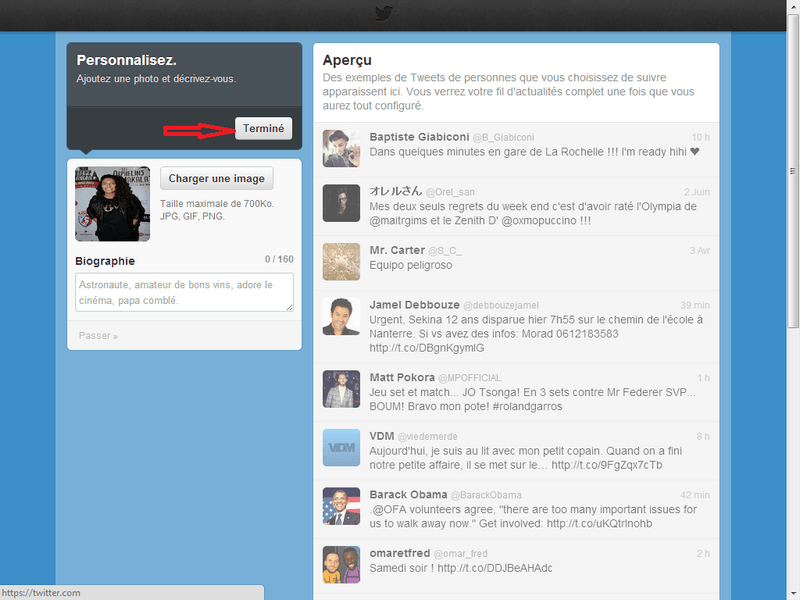Open Jamel Debbouze's avatar image
The height and width of the screenshot is (600, 800).
click(341, 316)
